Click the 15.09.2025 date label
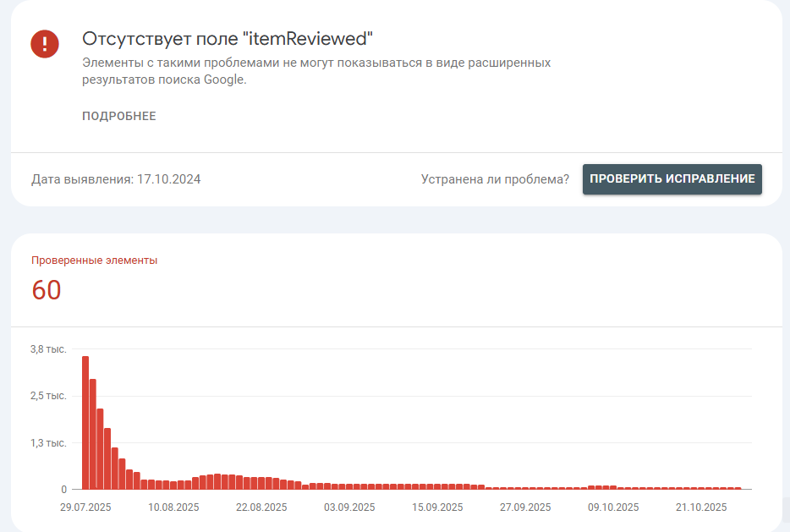The height and width of the screenshot is (532, 790). tap(437, 507)
